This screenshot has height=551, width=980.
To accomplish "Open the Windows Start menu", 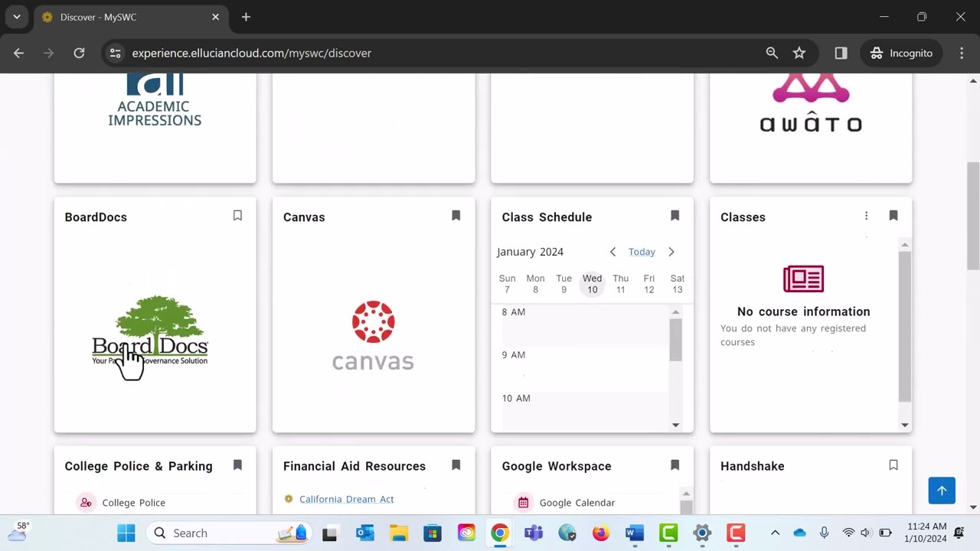I will click(x=126, y=533).
